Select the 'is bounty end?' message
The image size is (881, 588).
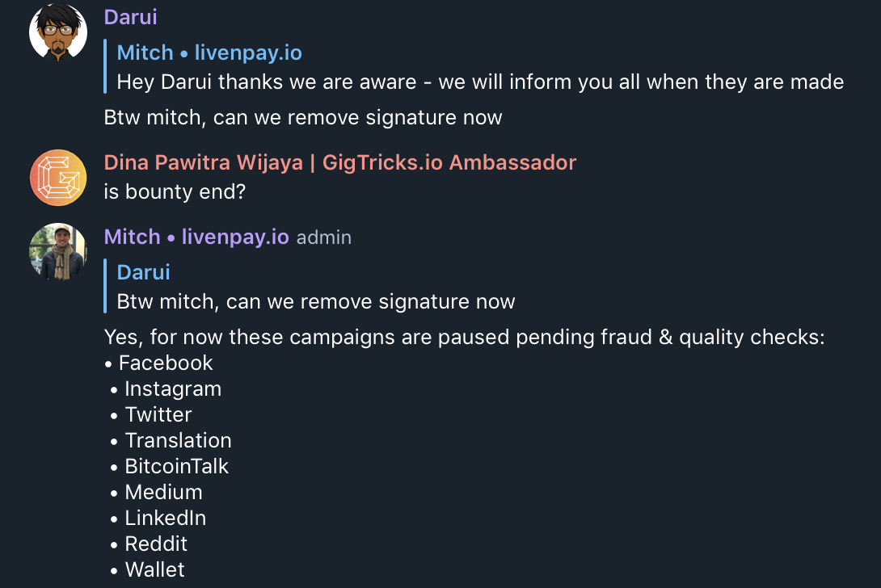pyautogui.click(x=175, y=191)
